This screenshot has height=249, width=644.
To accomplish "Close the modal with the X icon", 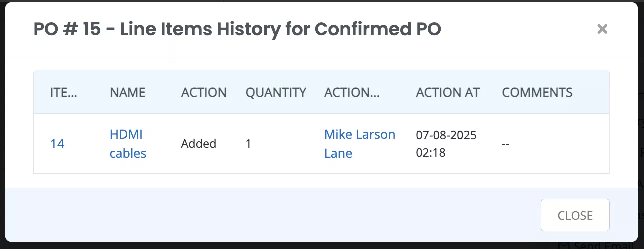I will 602,29.
